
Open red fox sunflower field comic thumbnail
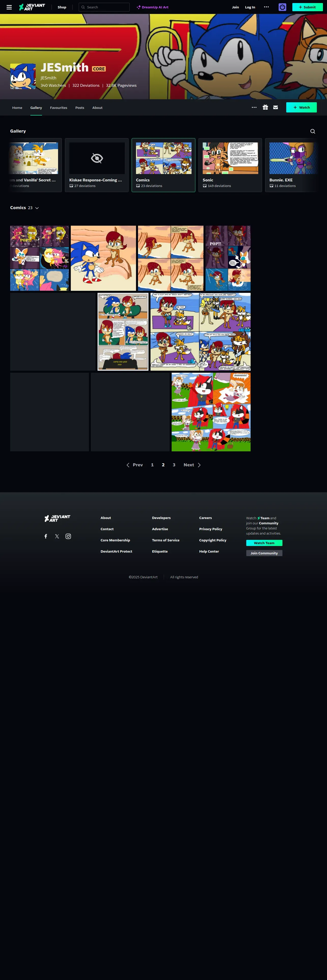pos(211,412)
